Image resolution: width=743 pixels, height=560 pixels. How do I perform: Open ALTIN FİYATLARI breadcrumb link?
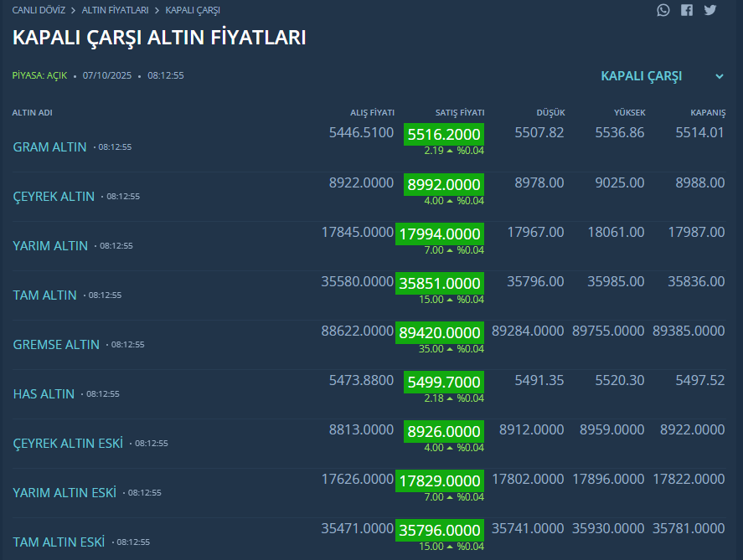(115, 10)
